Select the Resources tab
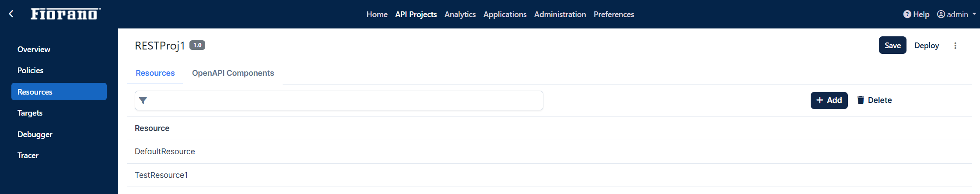Screen dimensions: 980x194 click(155, 73)
